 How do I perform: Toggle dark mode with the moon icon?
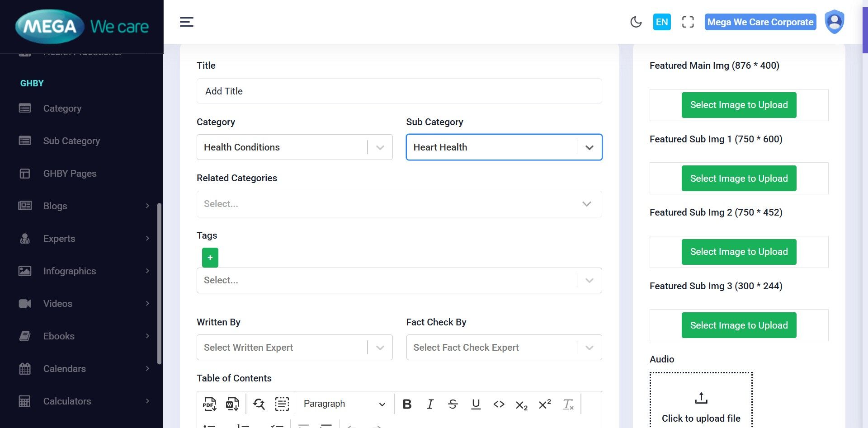coord(636,22)
